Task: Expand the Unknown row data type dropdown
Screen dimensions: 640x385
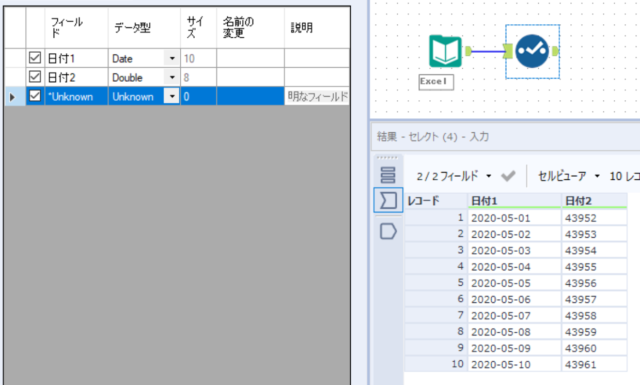Action: tap(172, 96)
